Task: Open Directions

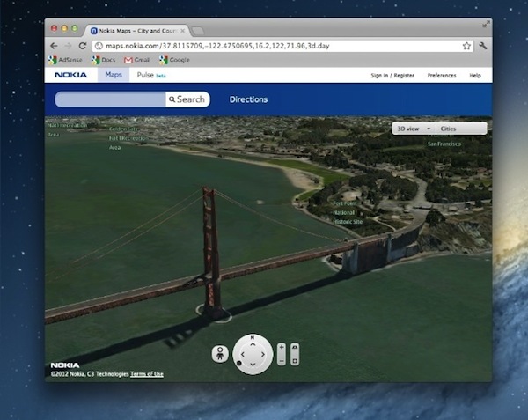Action: point(248,99)
